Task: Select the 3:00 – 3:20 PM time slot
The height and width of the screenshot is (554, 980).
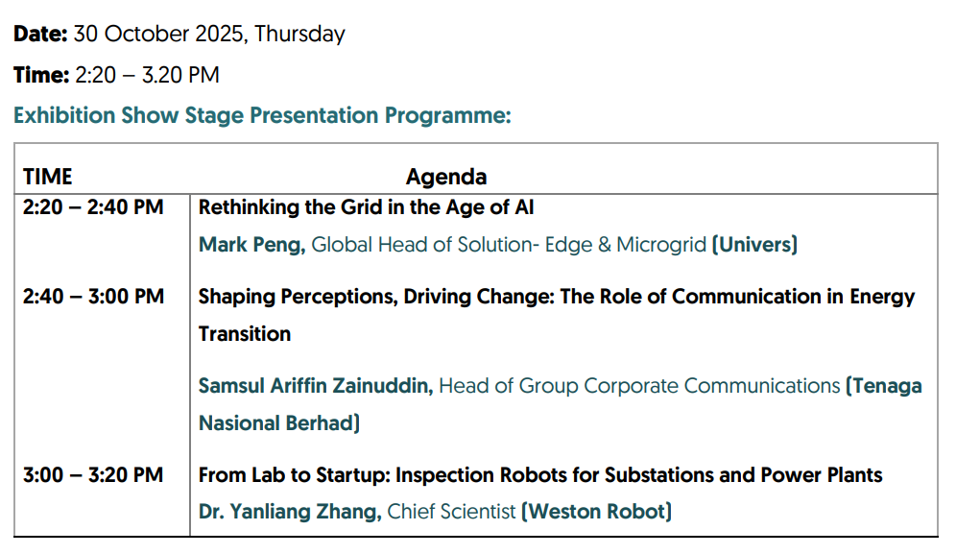Action: click(x=94, y=474)
